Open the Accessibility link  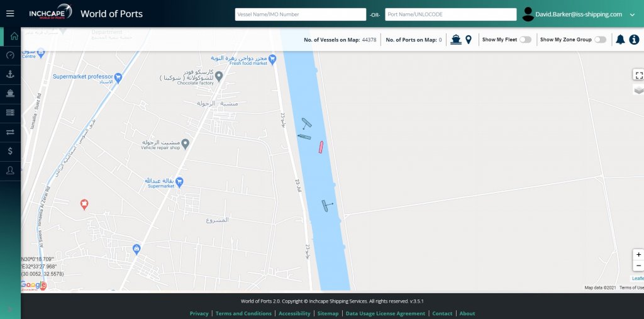[294, 313]
